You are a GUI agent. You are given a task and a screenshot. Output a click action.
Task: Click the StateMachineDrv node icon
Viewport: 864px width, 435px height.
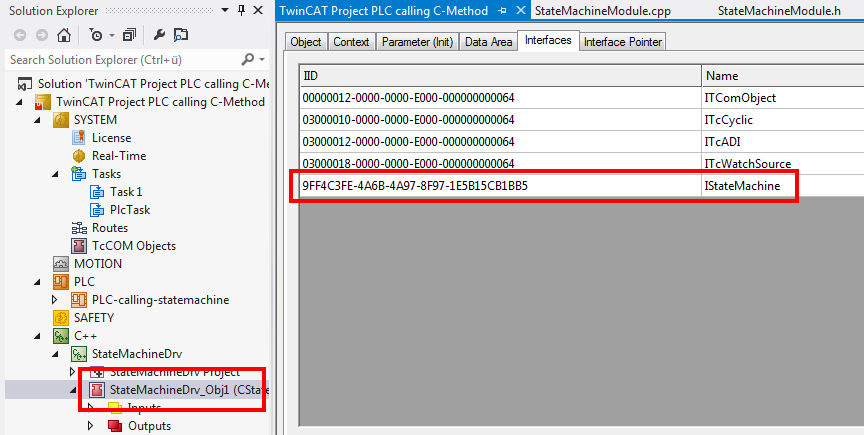click(x=79, y=354)
